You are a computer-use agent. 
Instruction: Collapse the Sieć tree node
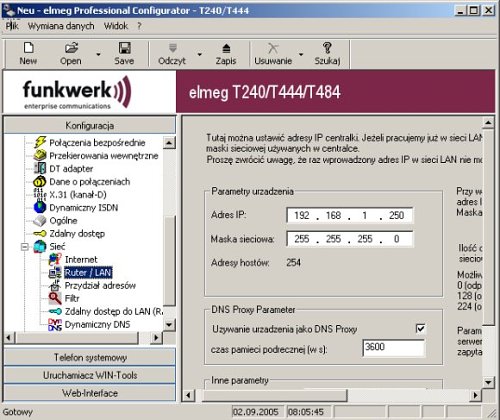[24, 247]
